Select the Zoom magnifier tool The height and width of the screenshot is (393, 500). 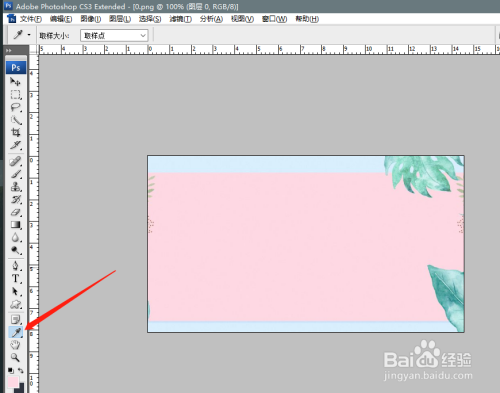click(15, 358)
